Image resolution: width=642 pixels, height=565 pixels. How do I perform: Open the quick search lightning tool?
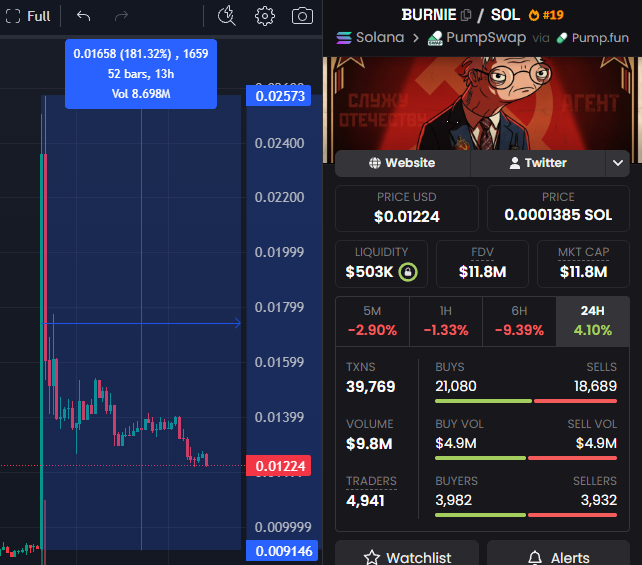tap(226, 16)
